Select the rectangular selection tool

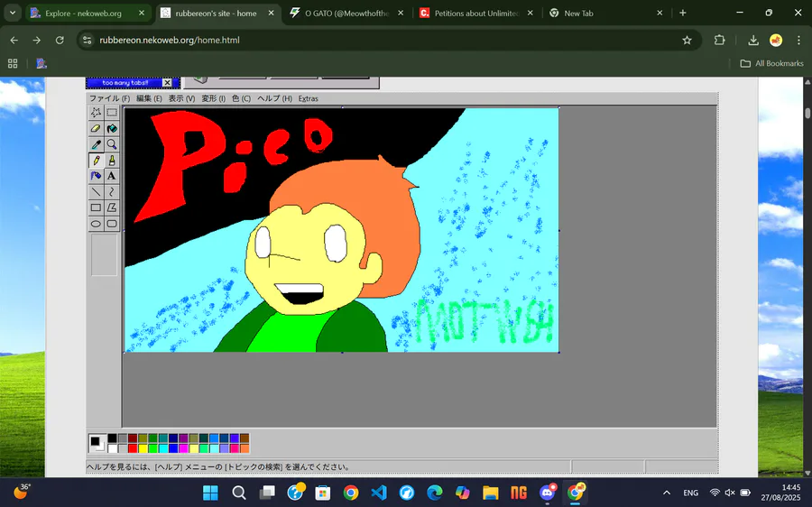click(112, 112)
